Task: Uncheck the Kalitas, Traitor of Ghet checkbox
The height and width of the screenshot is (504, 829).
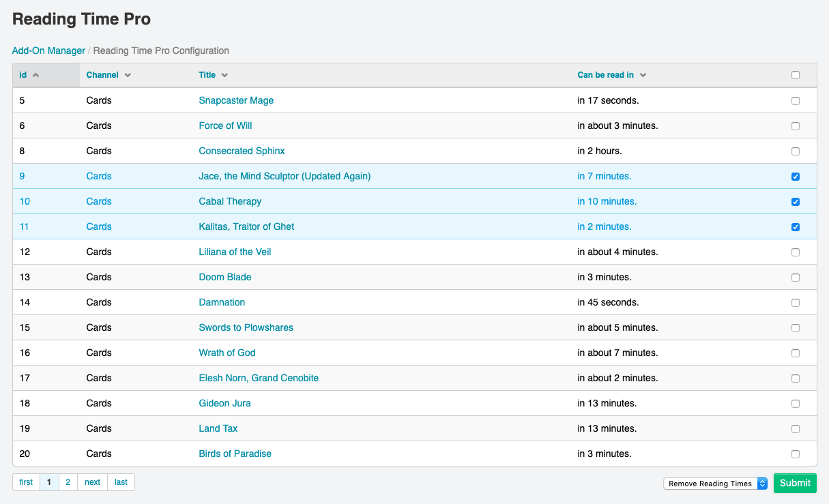Action: pyautogui.click(x=796, y=227)
